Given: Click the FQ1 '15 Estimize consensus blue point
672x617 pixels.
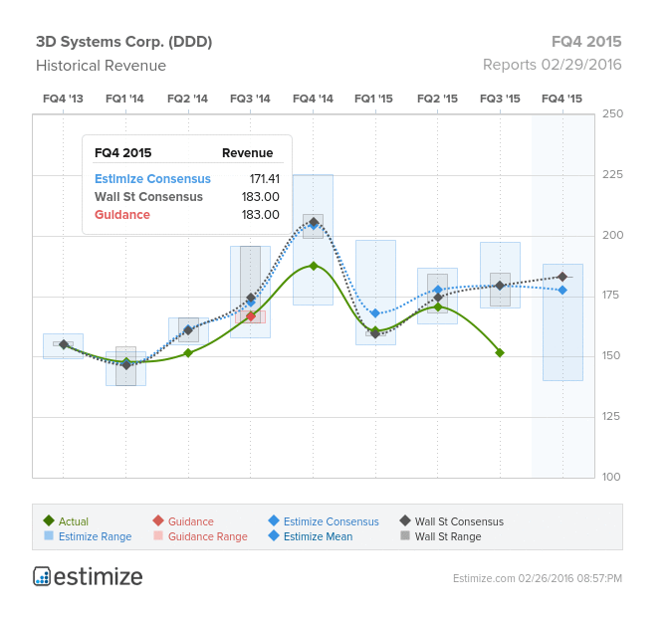Looking at the screenshot, I should click(x=375, y=313).
